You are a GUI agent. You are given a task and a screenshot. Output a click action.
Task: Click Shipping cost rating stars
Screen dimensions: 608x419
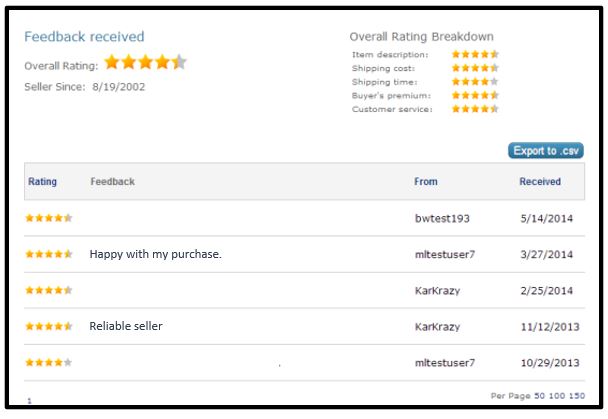[475, 68]
